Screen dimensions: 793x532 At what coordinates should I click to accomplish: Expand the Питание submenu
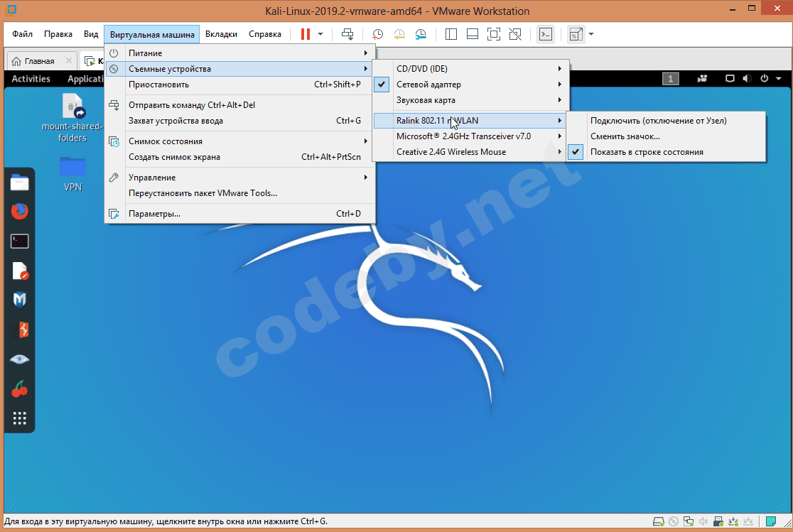[240, 53]
